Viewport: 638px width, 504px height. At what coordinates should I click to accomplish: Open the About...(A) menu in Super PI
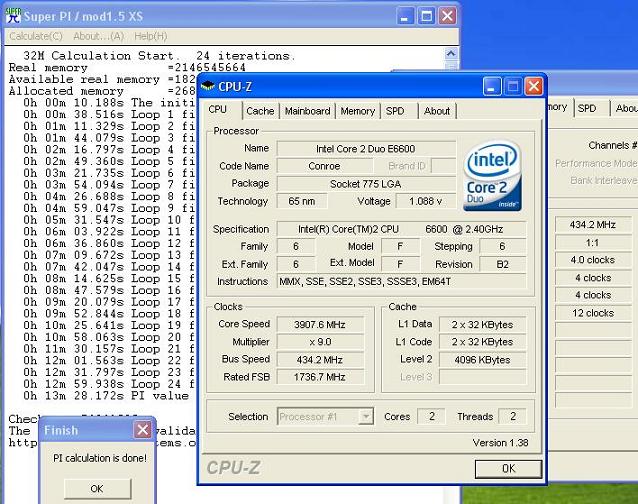(98, 36)
